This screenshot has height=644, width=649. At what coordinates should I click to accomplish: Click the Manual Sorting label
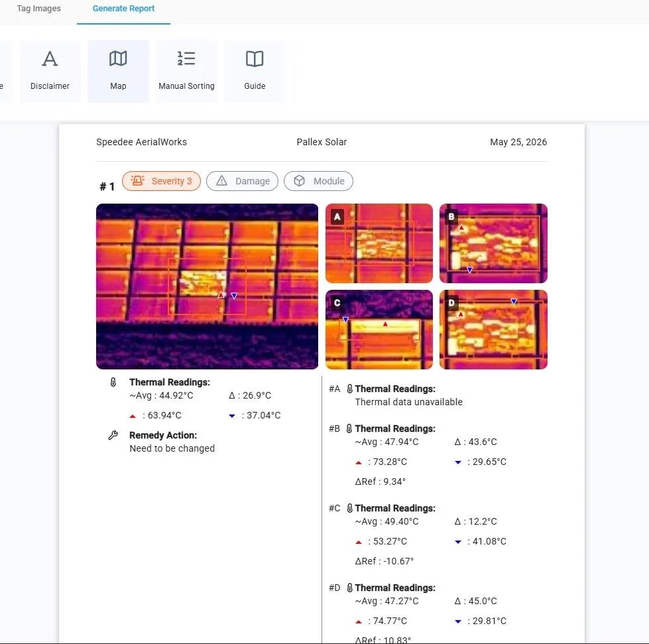click(x=186, y=86)
